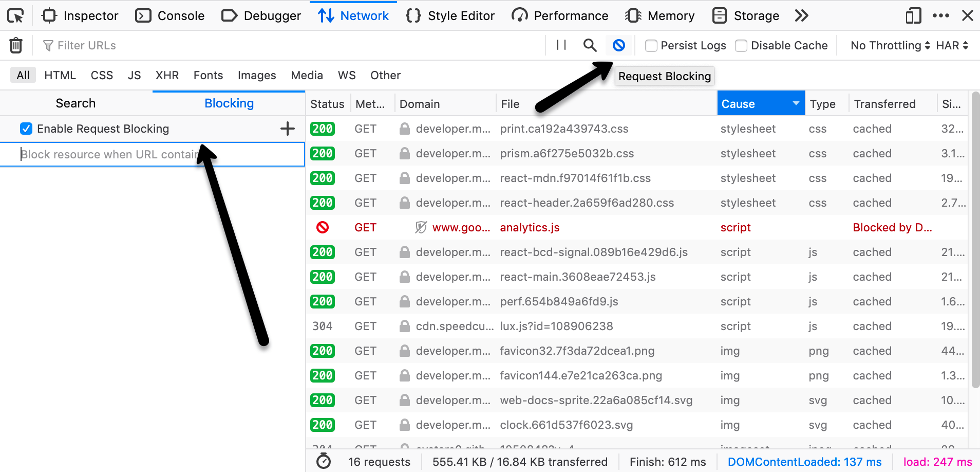Click the blocked status icon for analytics.js

[x=323, y=227]
